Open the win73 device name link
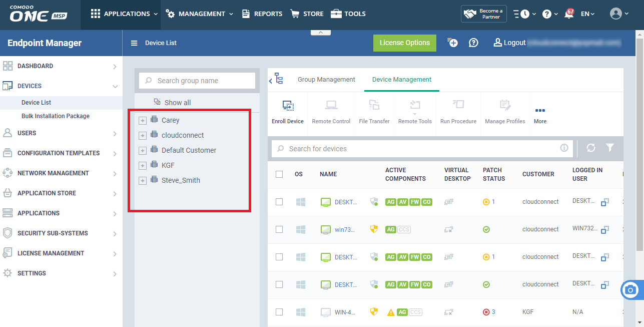The height and width of the screenshot is (327, 644). tap(345, 229)
